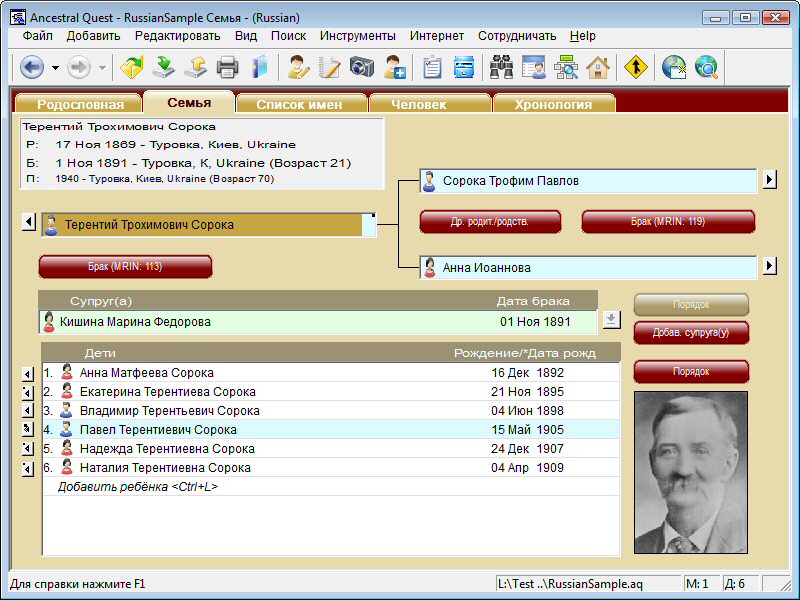The height and width of the screenshot is (600, 800).
Task: Click the portrait photo of the man
Action: [x=691, y=472]
